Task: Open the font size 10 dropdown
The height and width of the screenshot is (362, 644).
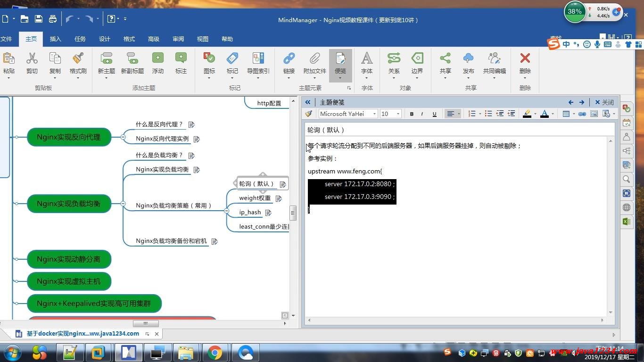Action: (398, 114)
